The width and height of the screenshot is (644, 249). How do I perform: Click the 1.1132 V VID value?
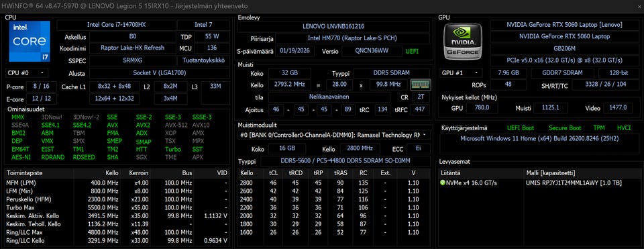tap(215, 215)
